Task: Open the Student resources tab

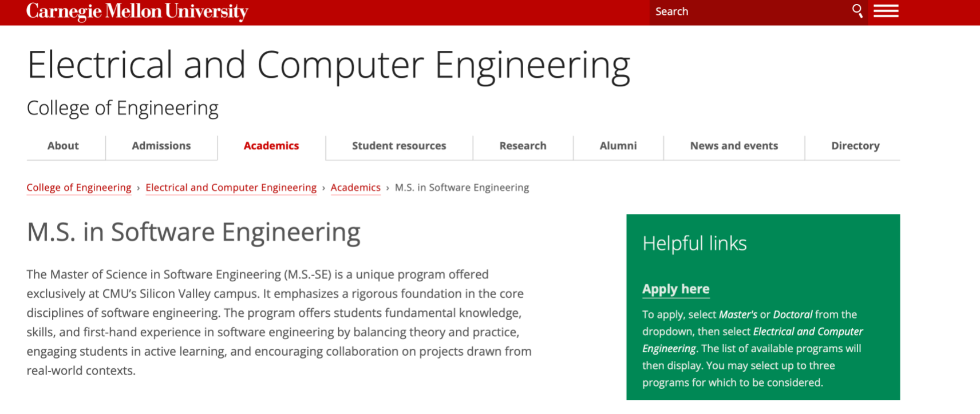Action: [x=398, y=146]
